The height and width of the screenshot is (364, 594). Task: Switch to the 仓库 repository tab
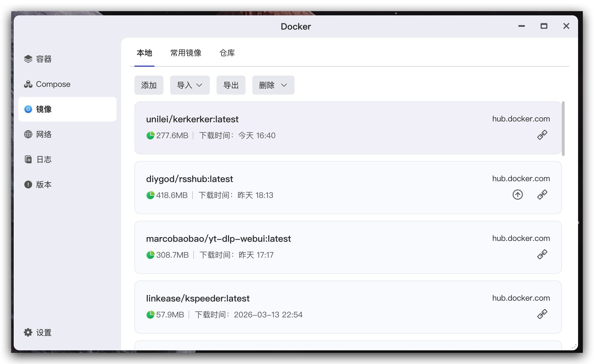[227, 53]
